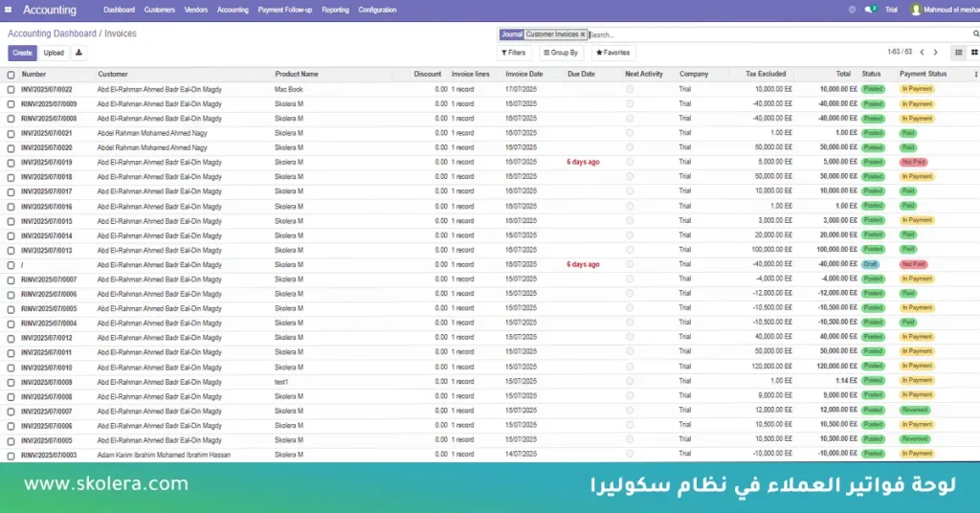Open the activities clock icon in navbar
This screenshot has width=980, height=513.
(x=852, y=10)
